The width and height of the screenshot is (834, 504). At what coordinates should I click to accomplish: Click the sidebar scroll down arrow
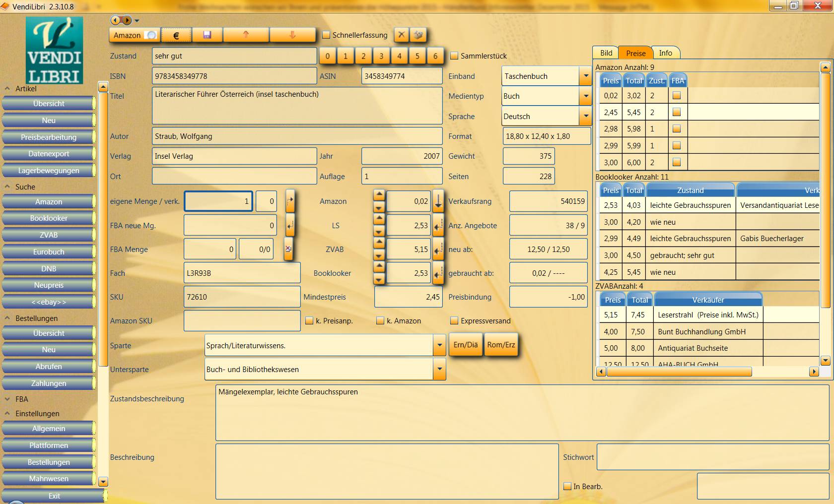tap(103, 482)
